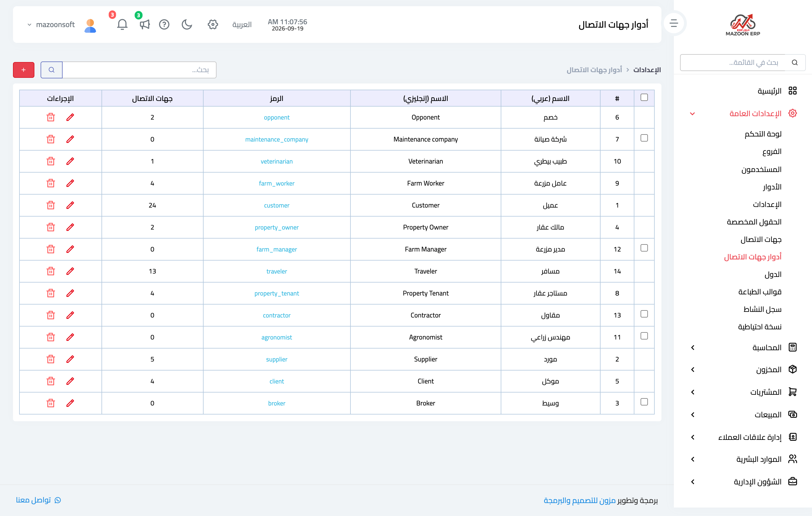Check the Agronomist row checkbox
Screen dimensions: 812x516
tap(644, 336)
